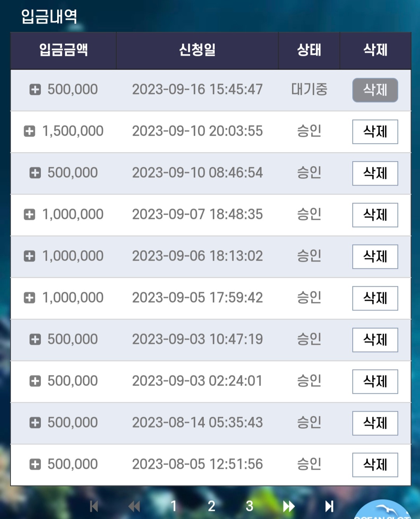Go to next pages double-arrow icon
Image resolution: width=420 pixels, height=519 pixels.
pyautogui.click(x=289, y=506)
